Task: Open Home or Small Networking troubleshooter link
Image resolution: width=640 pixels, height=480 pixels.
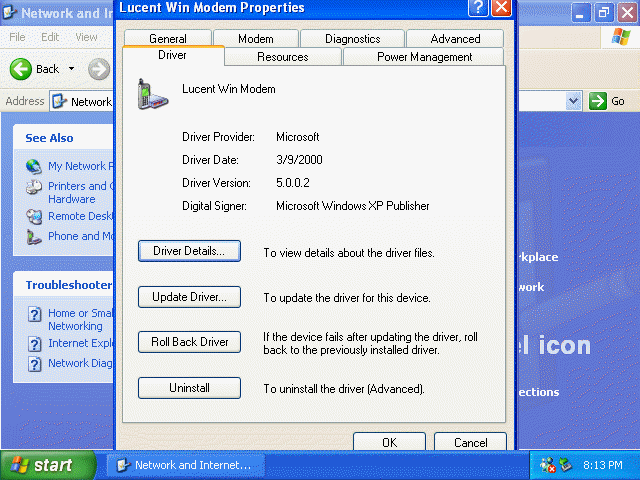Action: pos(80,319)
